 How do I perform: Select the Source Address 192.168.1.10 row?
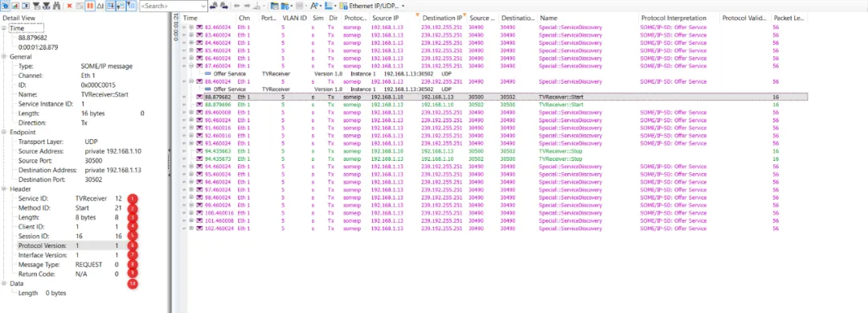pyautogui.click(x=80, y=151)
